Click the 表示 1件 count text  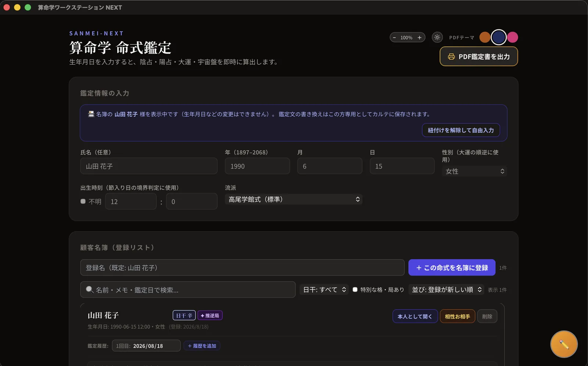tap(497, 290)
